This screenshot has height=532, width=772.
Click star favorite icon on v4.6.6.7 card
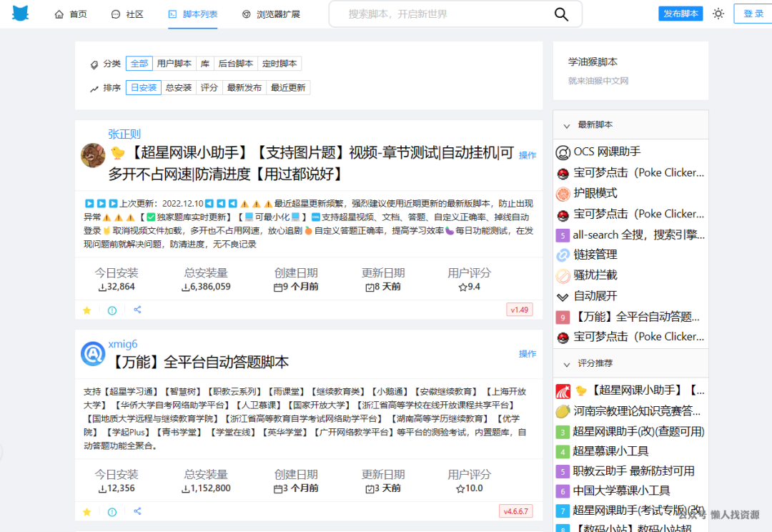tap(87, 512)
